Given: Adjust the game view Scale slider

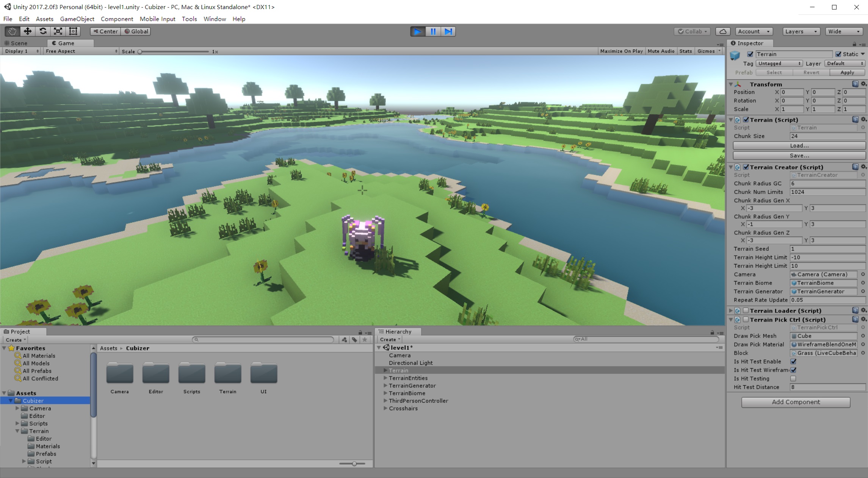Looking at the screenshot, I should click(140, 52).
